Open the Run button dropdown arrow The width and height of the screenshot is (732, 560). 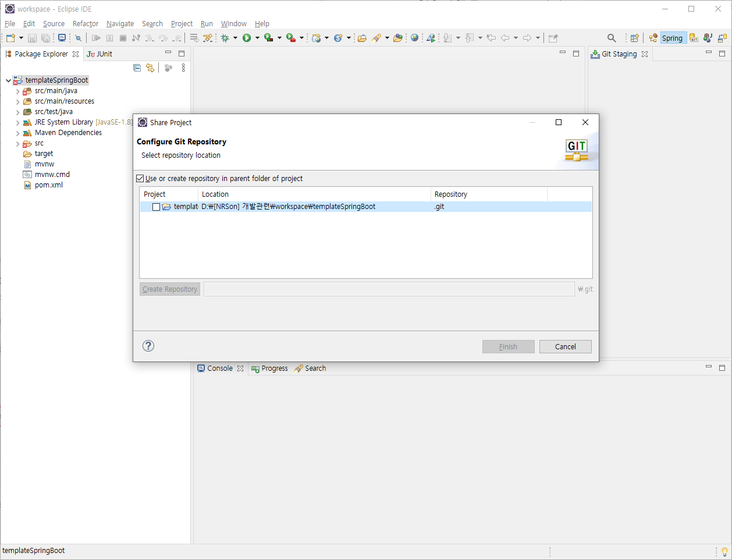click(x=257, y=37)
